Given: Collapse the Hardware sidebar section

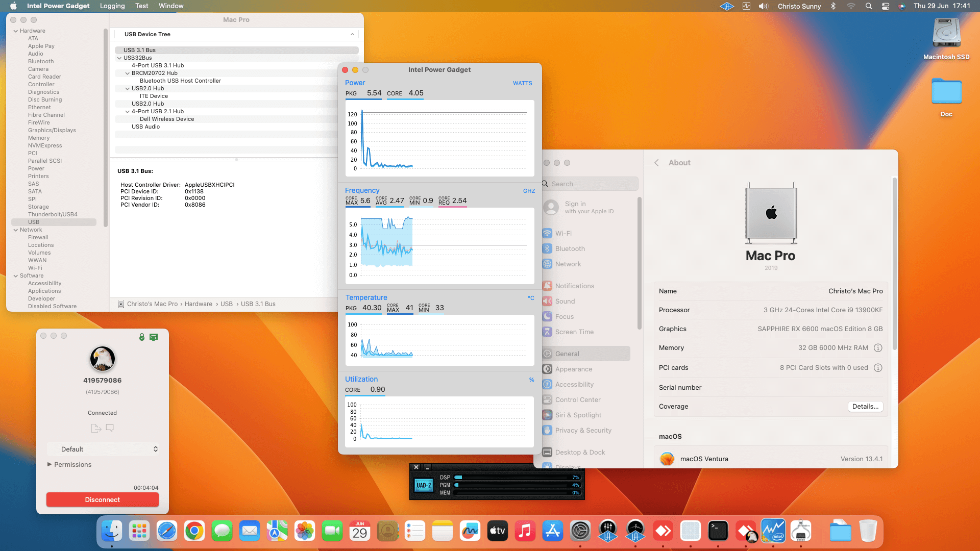Looking at the screenshot, I should pyautogui.click(x=16, y=31).
